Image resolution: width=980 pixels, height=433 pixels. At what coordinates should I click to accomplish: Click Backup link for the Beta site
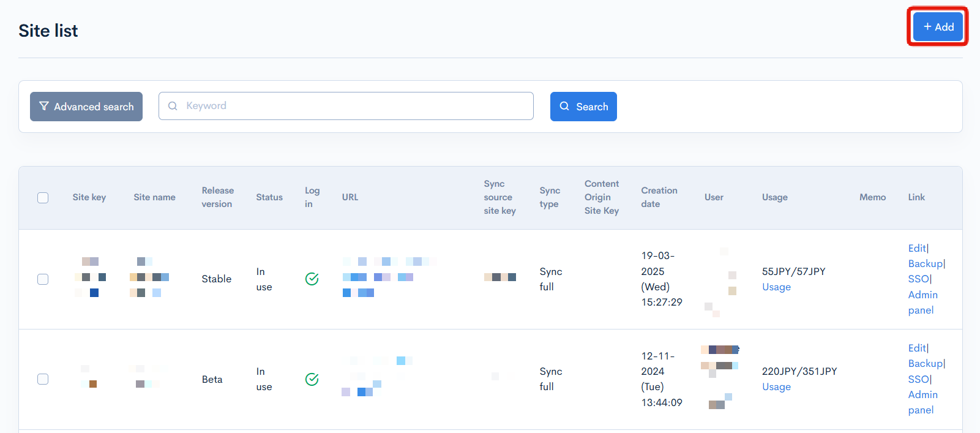pos(925,363)
